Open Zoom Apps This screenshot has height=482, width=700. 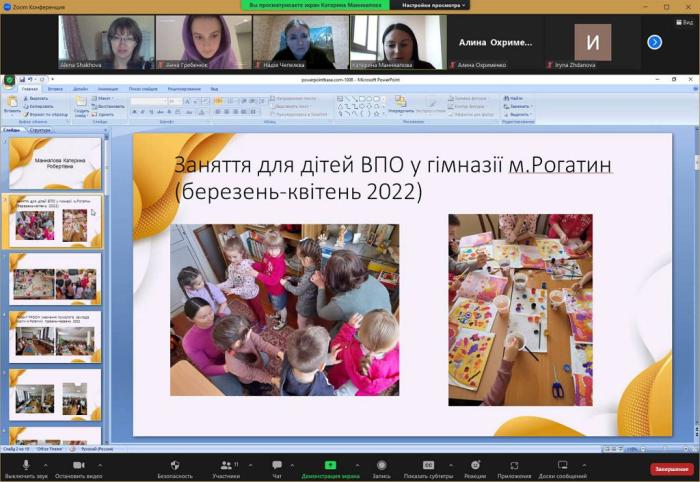(x=514, y=469)
